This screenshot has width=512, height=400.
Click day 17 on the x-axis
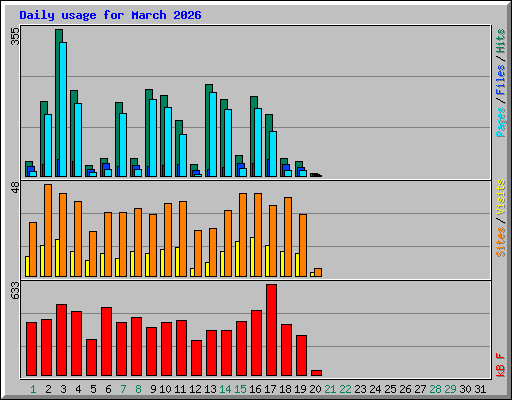270,389
